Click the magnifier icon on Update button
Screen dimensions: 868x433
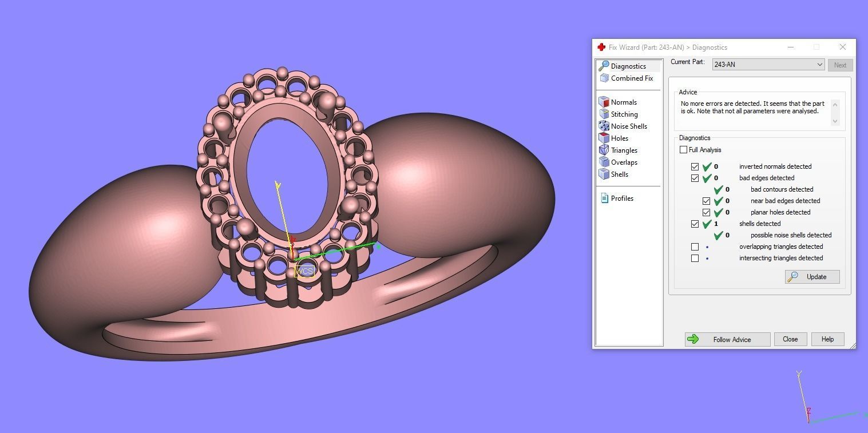coord(793,277)
